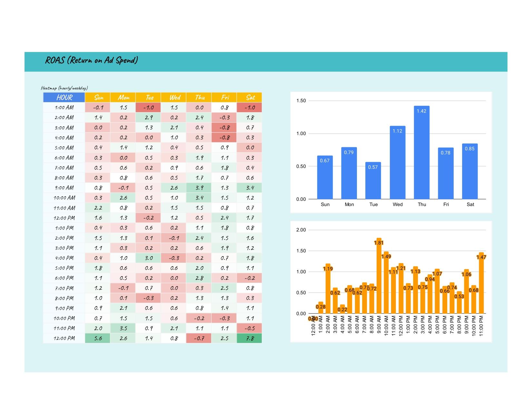Select the orange bar labeled 0.22

tap(342, 309)
